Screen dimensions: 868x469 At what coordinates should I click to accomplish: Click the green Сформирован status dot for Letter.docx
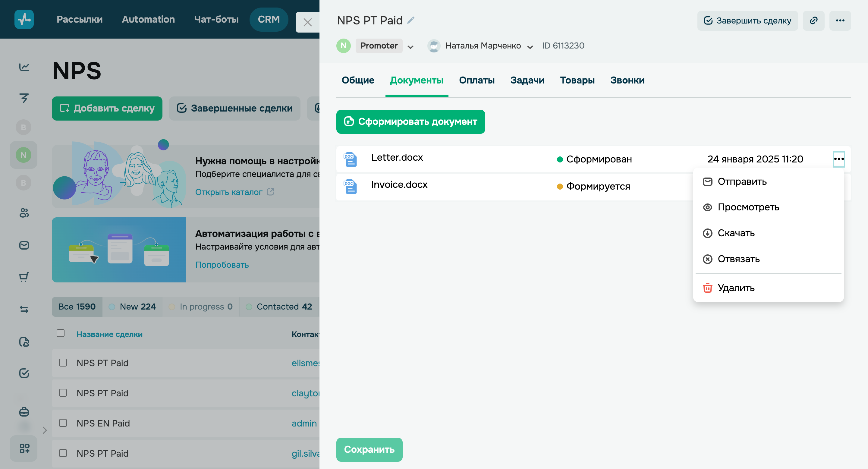pyautogui.click(x=559, y=159)
